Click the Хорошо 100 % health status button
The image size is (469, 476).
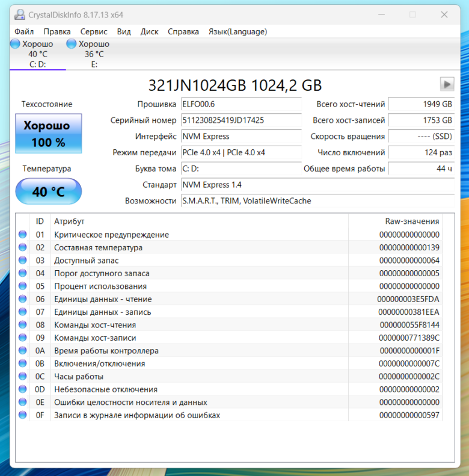tap(49, 134)
